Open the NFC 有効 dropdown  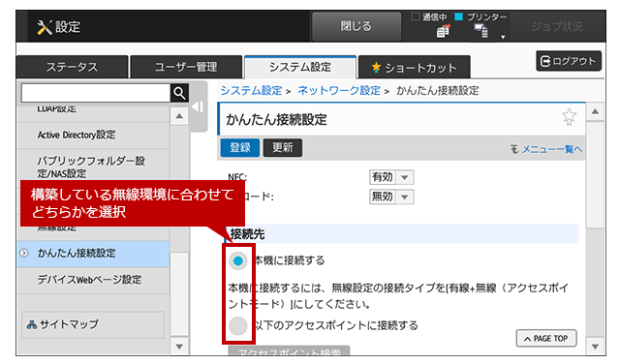[x=391, y=177]
